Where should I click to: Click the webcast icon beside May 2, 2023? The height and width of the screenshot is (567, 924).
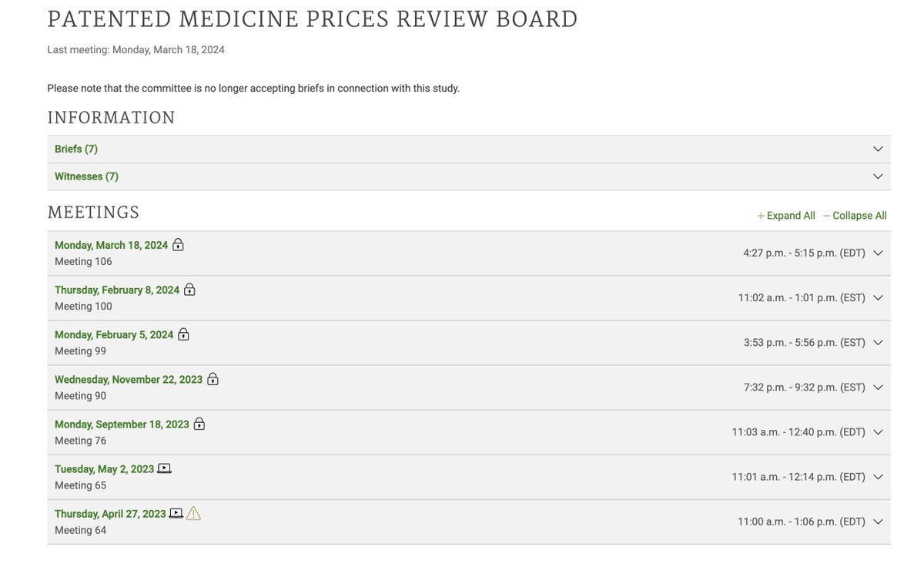click(x=164, y=468)
